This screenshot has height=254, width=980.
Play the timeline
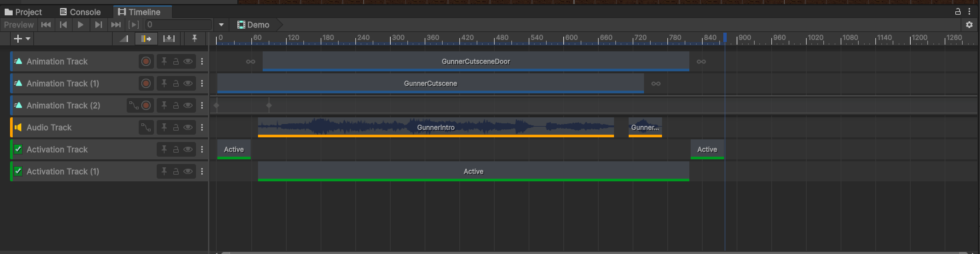pyautogui.click(x=81, y=25)
